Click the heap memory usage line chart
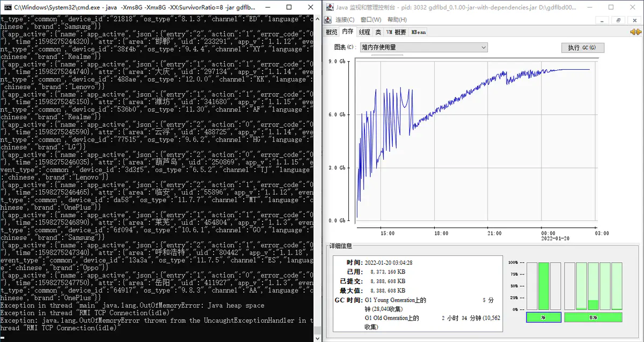 [x=475, y=140]
